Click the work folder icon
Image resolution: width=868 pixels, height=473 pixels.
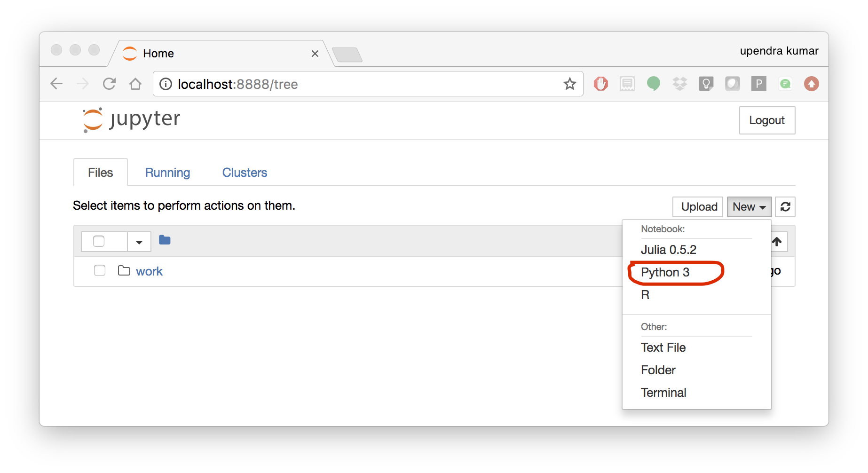point(124,270)
